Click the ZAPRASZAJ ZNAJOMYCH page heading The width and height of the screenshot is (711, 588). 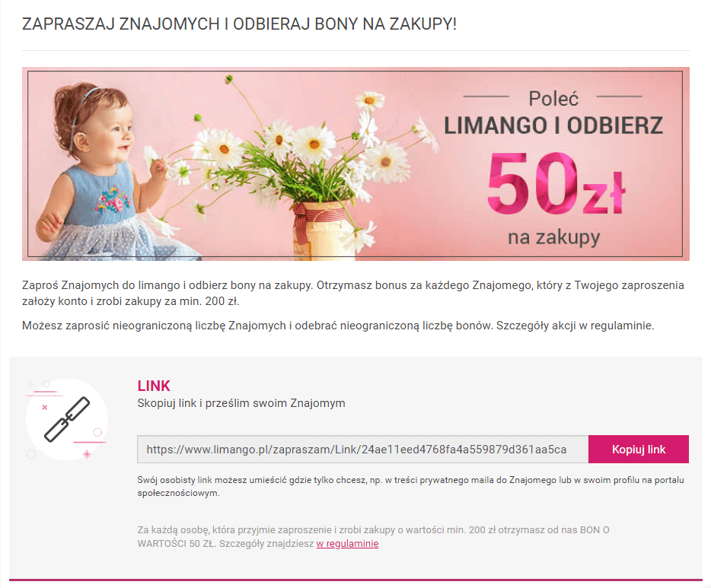pos(240,24)
